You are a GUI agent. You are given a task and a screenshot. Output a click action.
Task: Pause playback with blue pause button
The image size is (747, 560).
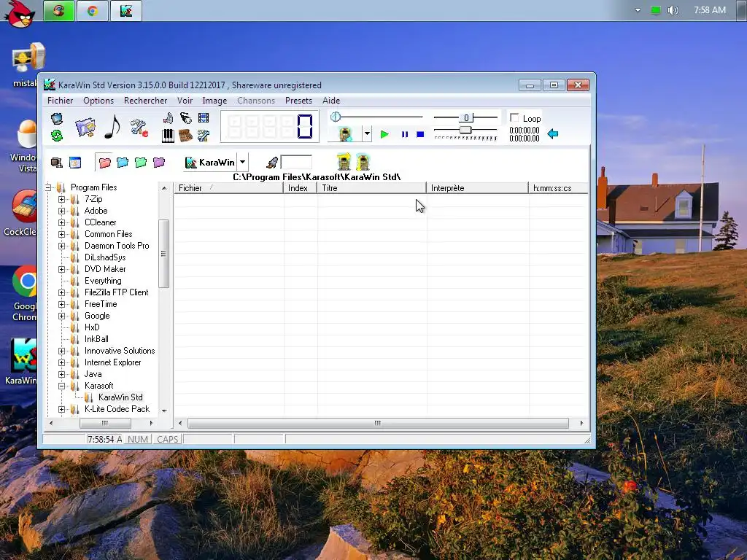click(404, 134)
